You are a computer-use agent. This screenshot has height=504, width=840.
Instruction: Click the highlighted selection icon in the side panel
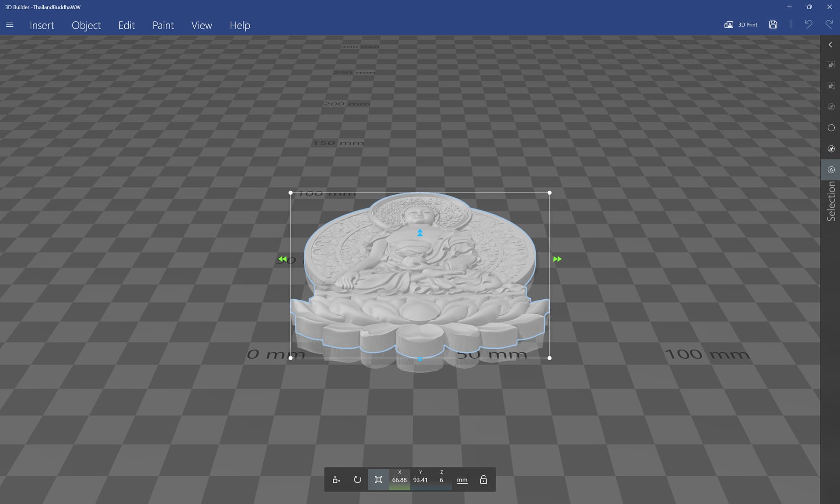click(831, 170)
